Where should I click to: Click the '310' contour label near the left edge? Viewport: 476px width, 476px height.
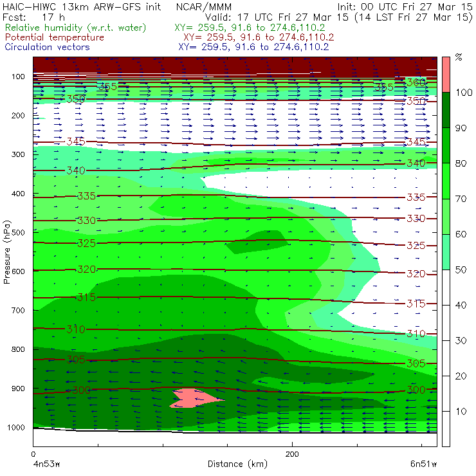[76, 329]
